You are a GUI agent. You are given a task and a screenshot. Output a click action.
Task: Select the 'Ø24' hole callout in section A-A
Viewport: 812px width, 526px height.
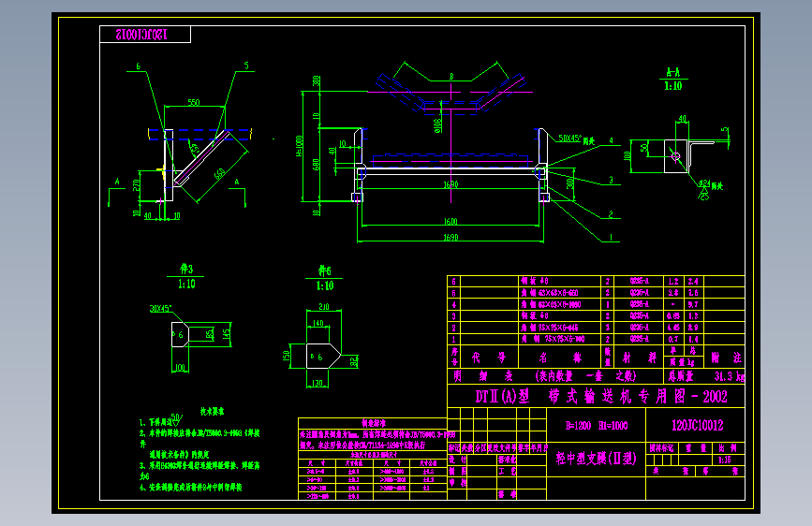pos(704,183)
